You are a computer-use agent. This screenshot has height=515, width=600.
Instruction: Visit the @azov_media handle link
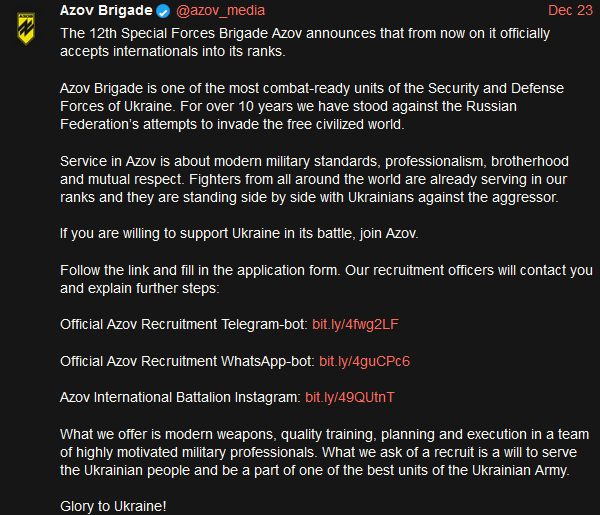click(x=220, y=10)
